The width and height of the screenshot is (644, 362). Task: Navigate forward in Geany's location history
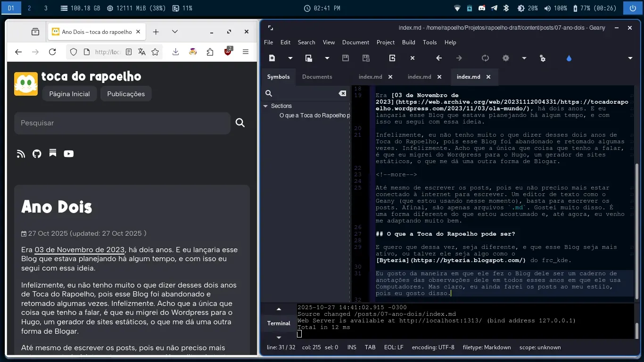click(458, 58)
